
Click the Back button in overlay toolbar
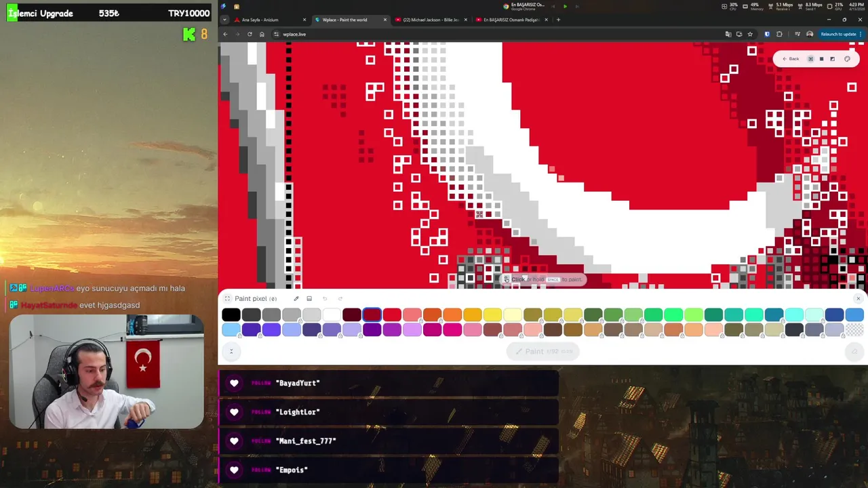pyautogui.click(x=791, y=59)
